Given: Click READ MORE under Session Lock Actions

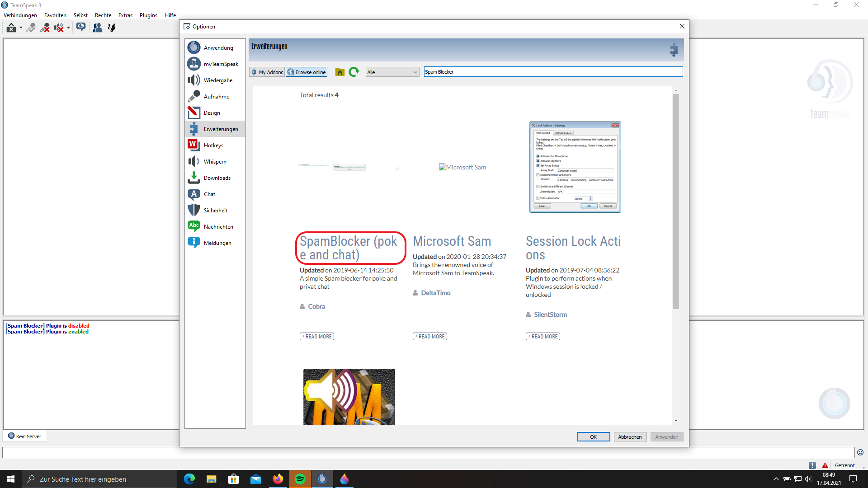Looking at the screenshot, I should (543, 337).
